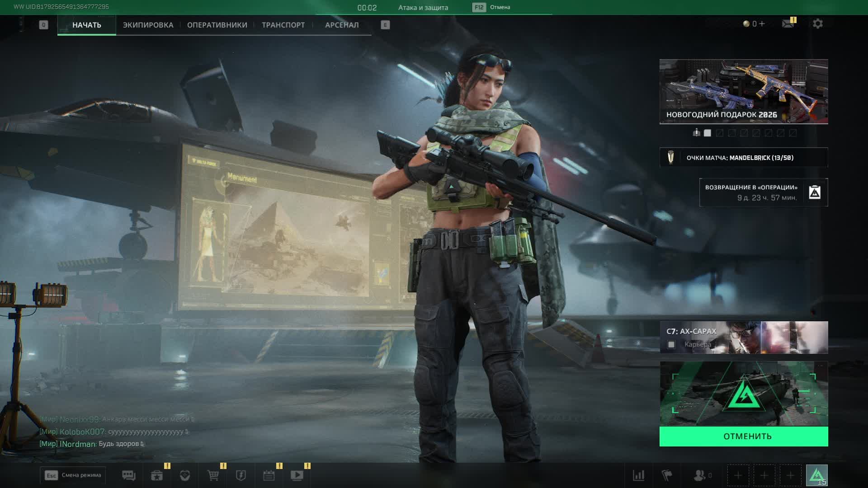Image resolution: width=868 pixels, height=488 pixels.
Task: Open the calendar events icon
Action: pos(269,475)
